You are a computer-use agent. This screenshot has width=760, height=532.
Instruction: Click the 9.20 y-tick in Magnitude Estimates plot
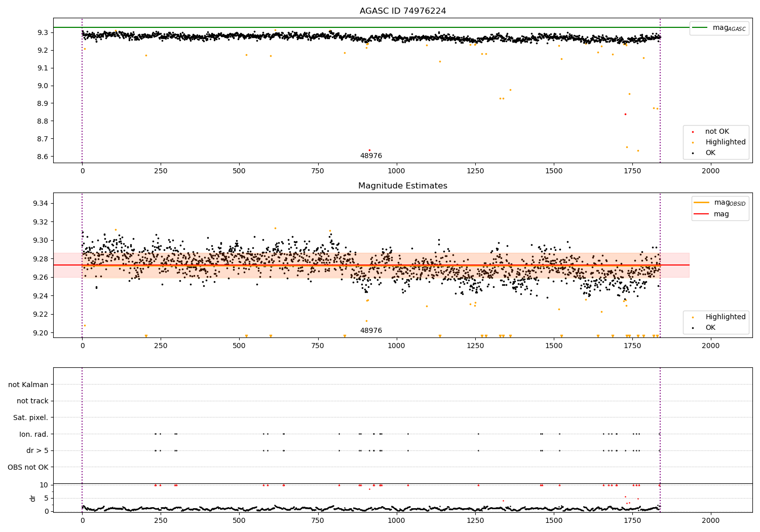pyautogui.click(x=41, y=333)
